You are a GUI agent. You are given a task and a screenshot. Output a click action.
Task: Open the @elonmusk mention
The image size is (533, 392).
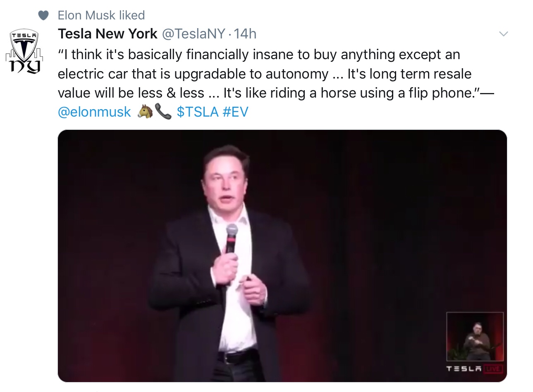coord(94,112)
